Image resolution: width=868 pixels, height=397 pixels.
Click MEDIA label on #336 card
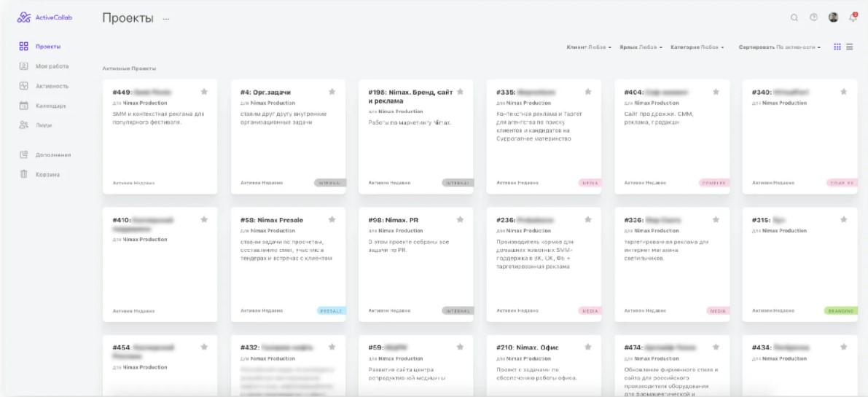(718, 311)
